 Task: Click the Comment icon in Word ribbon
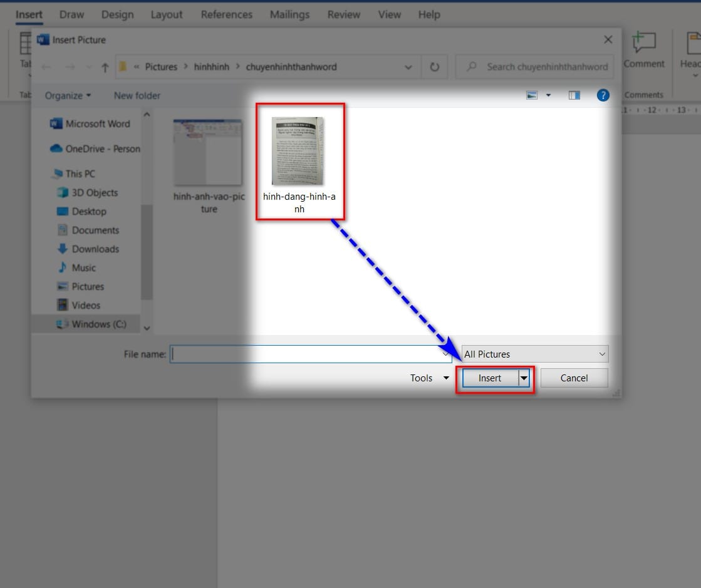(644, 43)
